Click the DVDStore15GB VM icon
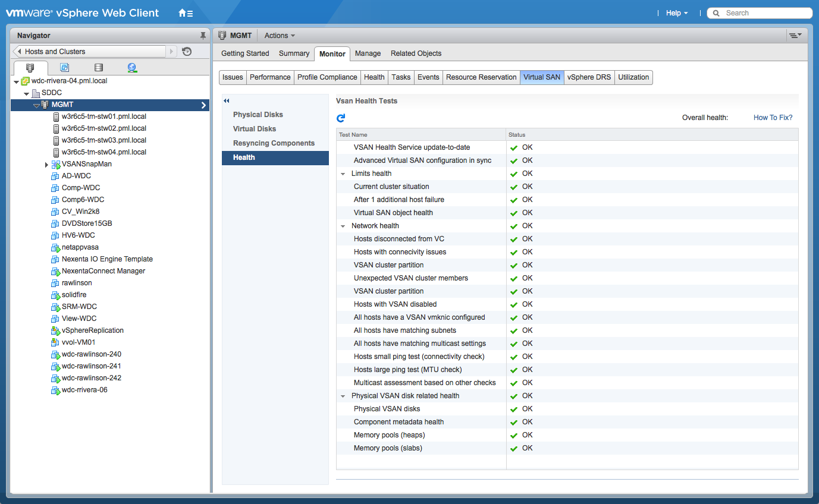This screenshot has height=504, width=819. (55, 223)
